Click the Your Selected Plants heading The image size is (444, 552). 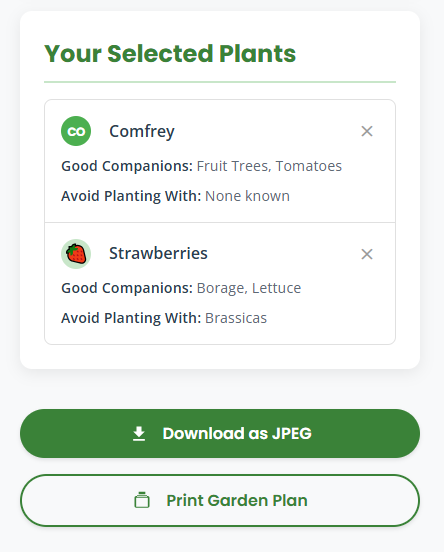pos(170,54)
